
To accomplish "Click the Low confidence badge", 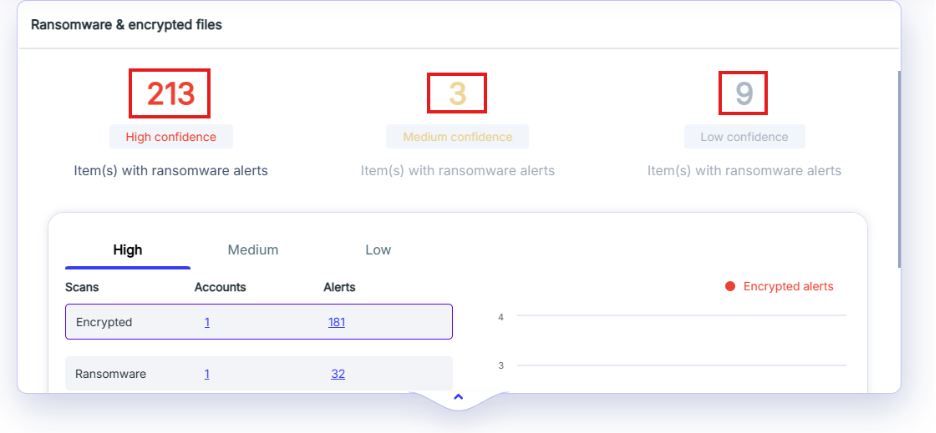I will click(744, 137).
